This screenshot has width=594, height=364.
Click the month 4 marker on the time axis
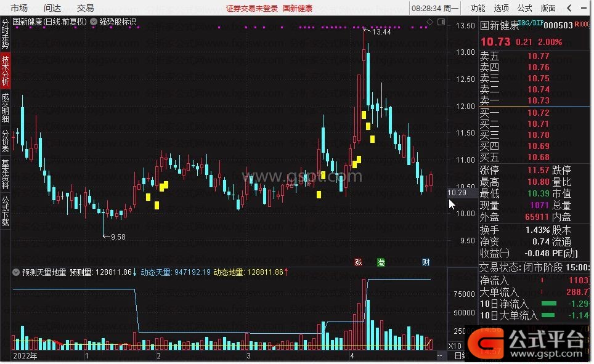pyautogui.click(x=352, y=356)
